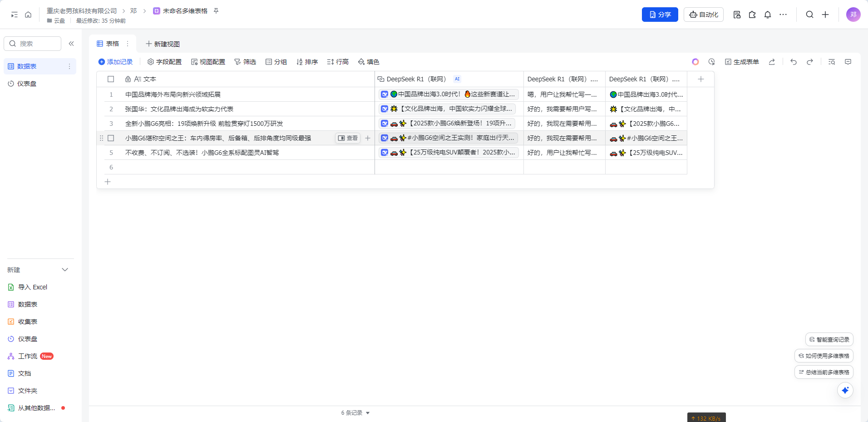868x422 pixels.
Task: Add a new column with plus icon
Action: coord(700,79)
